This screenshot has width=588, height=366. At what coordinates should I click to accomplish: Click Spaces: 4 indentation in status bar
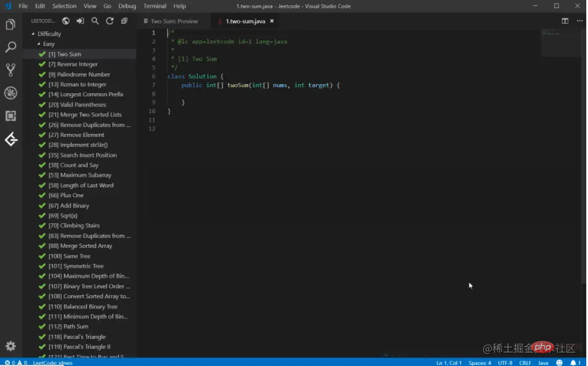point(480,363)
